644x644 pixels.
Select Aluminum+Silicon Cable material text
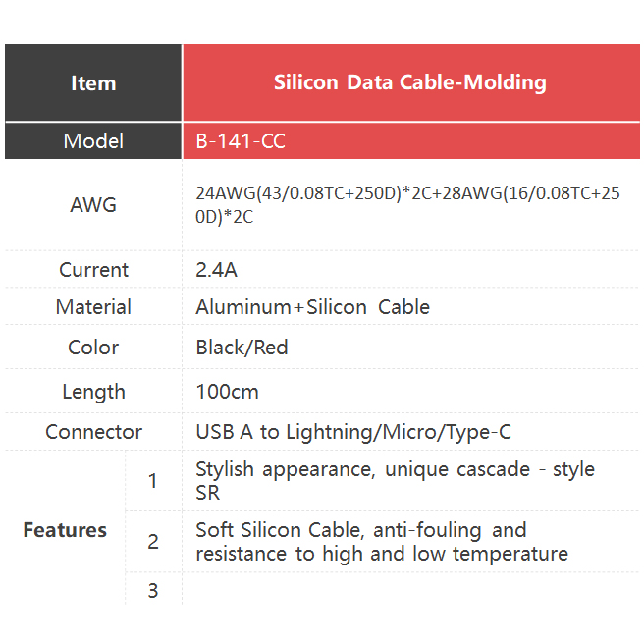tap(312, 307)
